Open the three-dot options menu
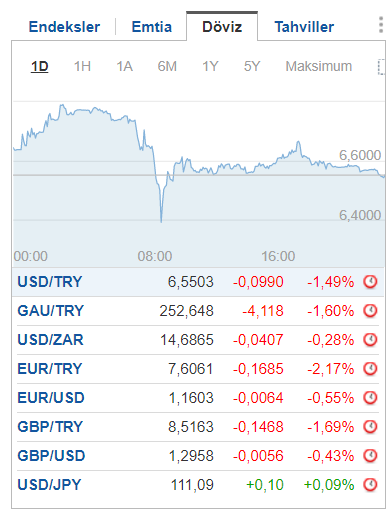Screen dimensions: 392x511 pyautogui.click(x=381, y=25)
